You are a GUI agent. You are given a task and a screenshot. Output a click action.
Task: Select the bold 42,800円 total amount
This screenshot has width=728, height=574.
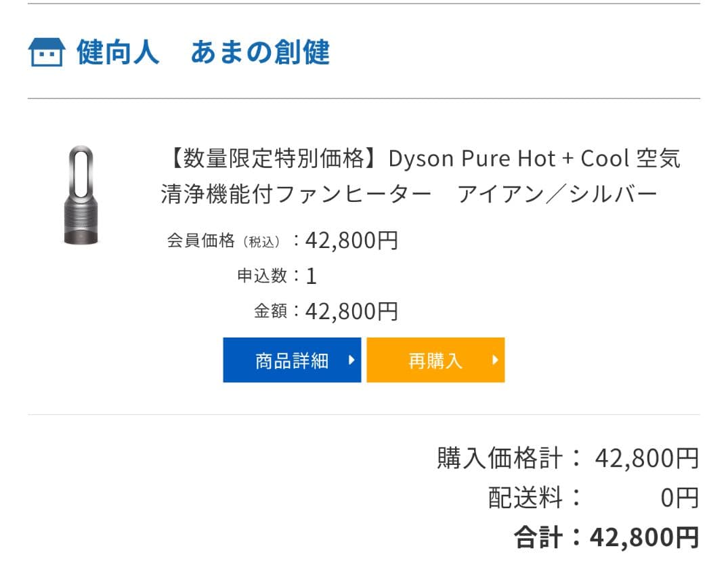644,537
